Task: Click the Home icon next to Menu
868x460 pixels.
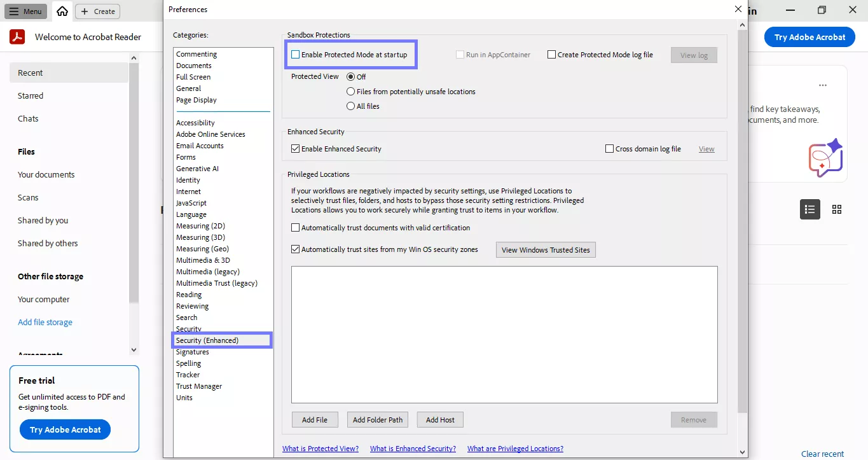Action: click(x=62, y=11)
